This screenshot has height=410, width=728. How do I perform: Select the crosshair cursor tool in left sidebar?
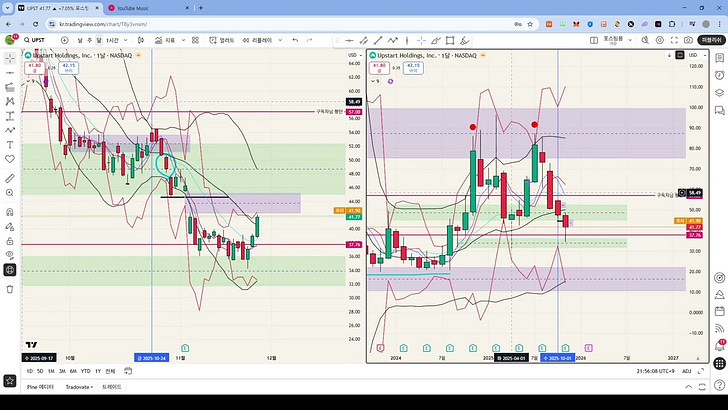pyautogui.click(x=10, y=59)
